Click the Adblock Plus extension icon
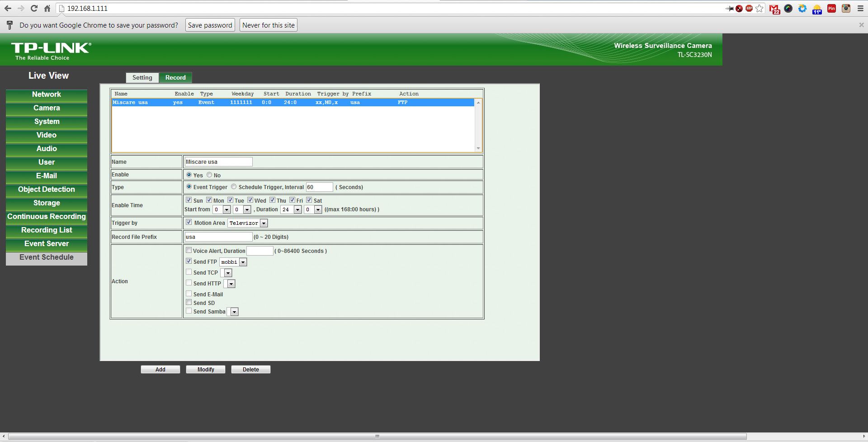The image size is (868, 442). click(x=749, y=8)
